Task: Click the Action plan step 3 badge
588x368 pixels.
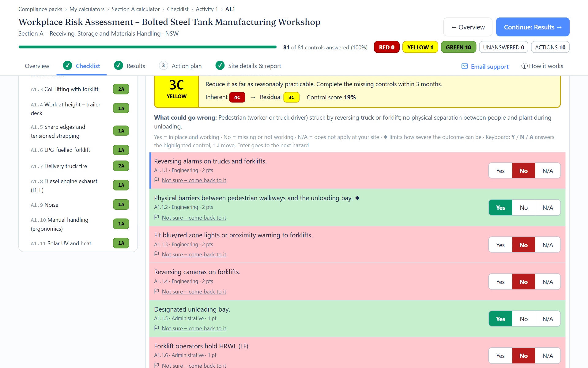Action: tap(164, 65)
